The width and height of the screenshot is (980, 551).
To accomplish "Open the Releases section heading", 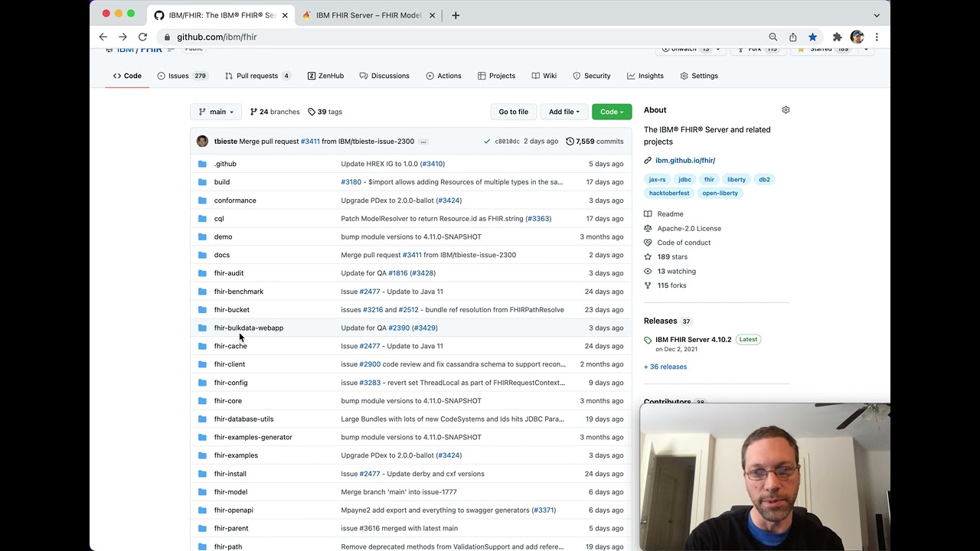I will click(x=660, y=321).
